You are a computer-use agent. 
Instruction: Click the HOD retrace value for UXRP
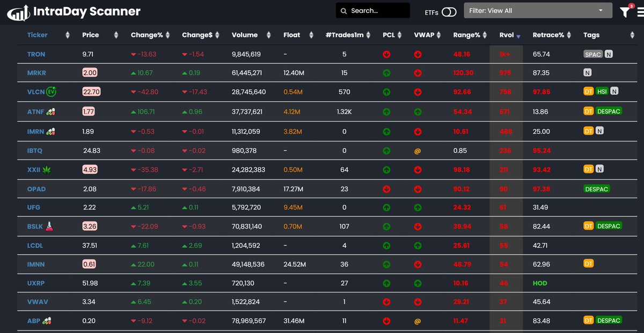point(540,283)
